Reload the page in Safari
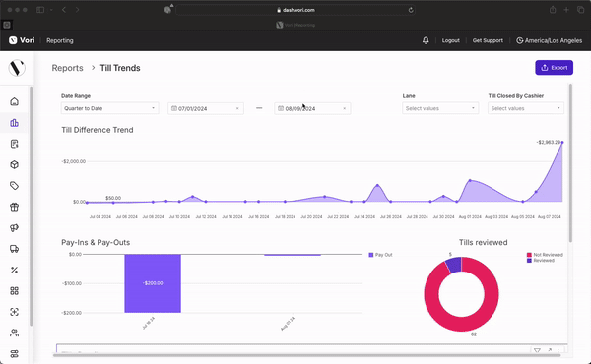This screenshot has width=591, height=364. pos(411,10)
